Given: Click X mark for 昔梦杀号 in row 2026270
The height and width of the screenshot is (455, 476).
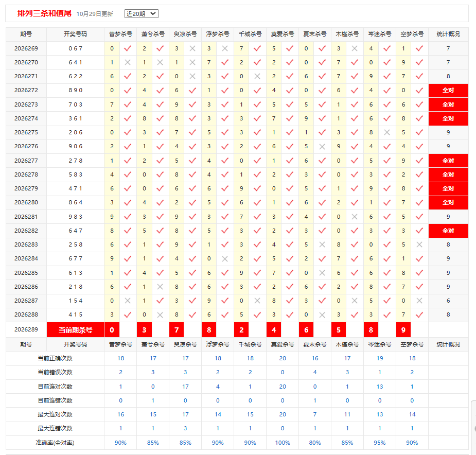Looking at the screenshot, I should click(128, 62).
